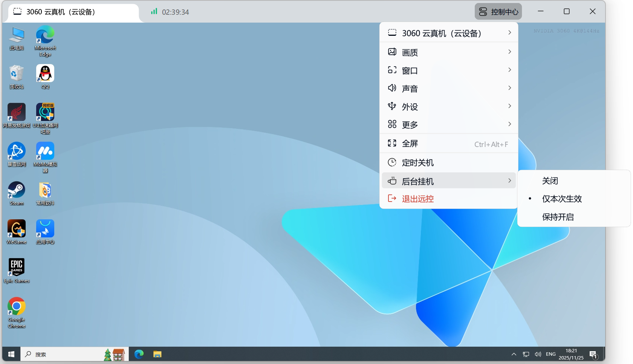This screenshot has height=364, width=633.
Task: Open the QQ penguin desktop icon
Action: click(x=45, y=74)
